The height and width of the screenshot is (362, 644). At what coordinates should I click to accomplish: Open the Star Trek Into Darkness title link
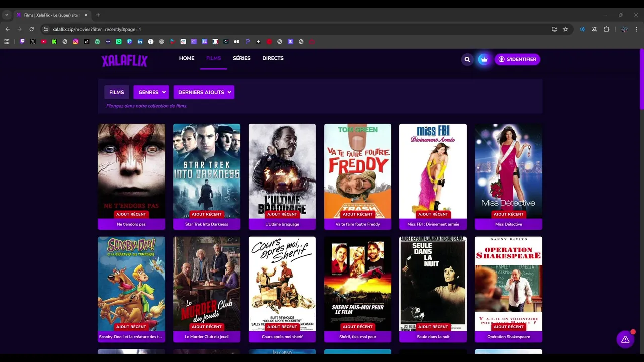pos(207,224)
